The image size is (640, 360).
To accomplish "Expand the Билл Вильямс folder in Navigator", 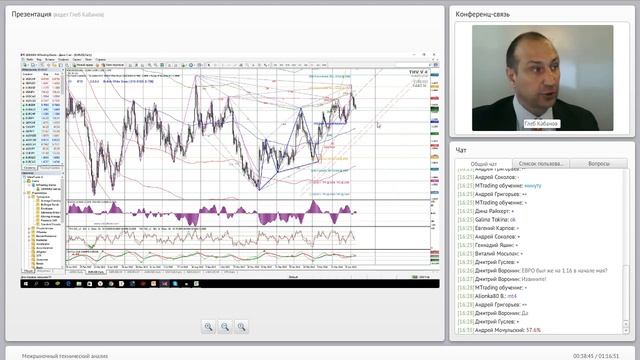I will pos(29,236).
